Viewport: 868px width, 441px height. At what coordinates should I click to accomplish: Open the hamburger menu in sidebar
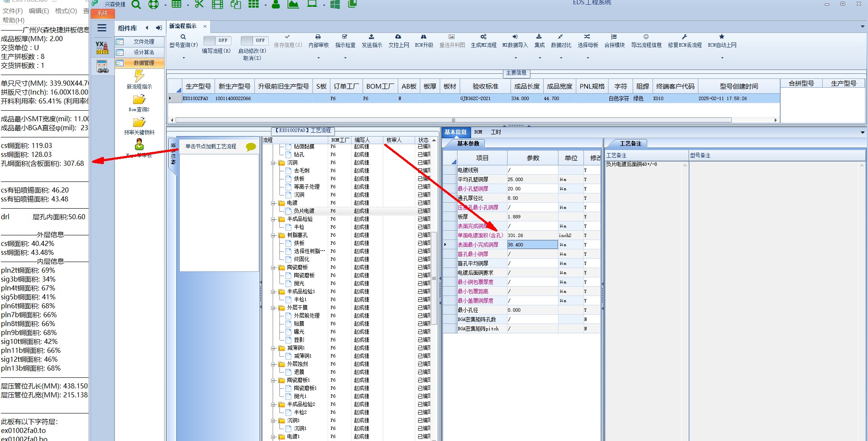point(102,28)
